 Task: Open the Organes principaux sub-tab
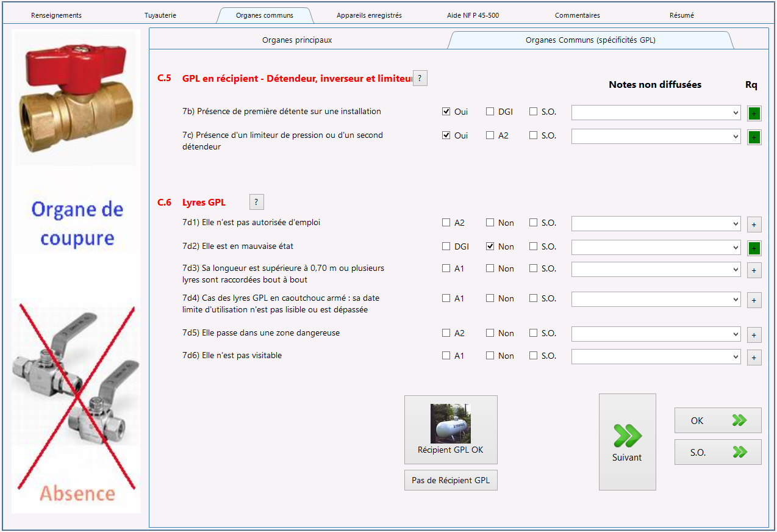pos(297,40)
